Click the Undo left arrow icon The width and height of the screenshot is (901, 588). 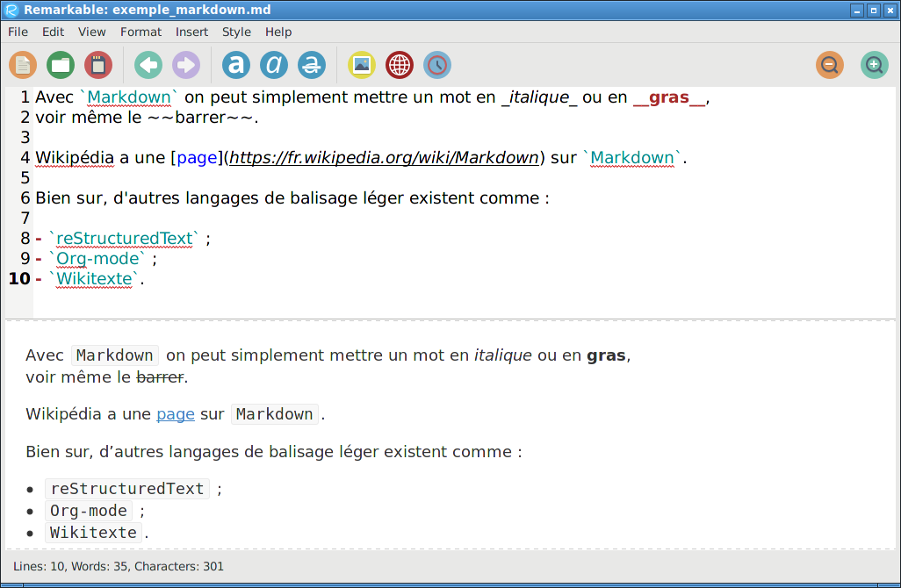click(x=148, y=65)
